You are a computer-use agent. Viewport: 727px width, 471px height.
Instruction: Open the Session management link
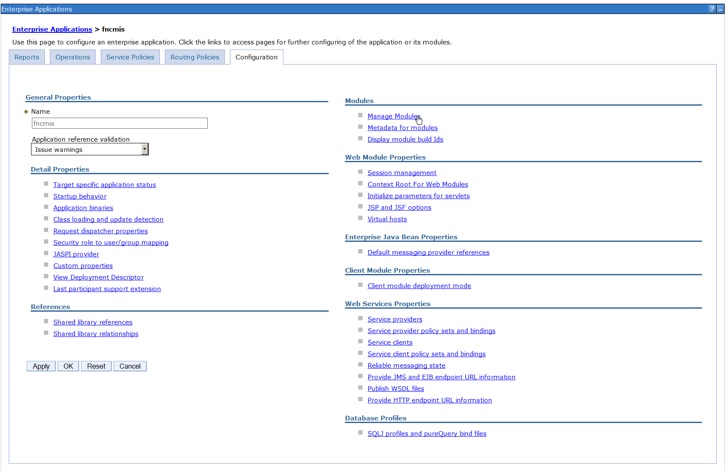pos(402,173)
